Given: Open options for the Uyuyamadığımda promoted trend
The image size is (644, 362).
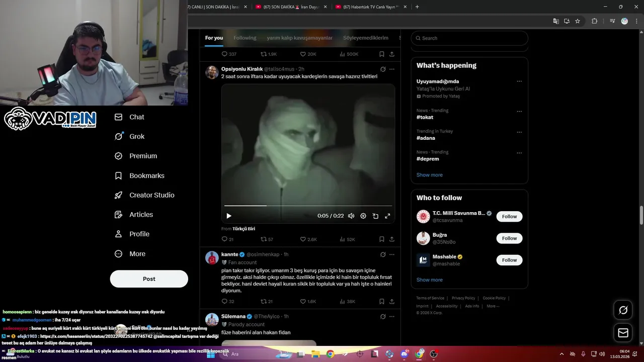Looking at the screenshot, I should click(x=519, y=81).
